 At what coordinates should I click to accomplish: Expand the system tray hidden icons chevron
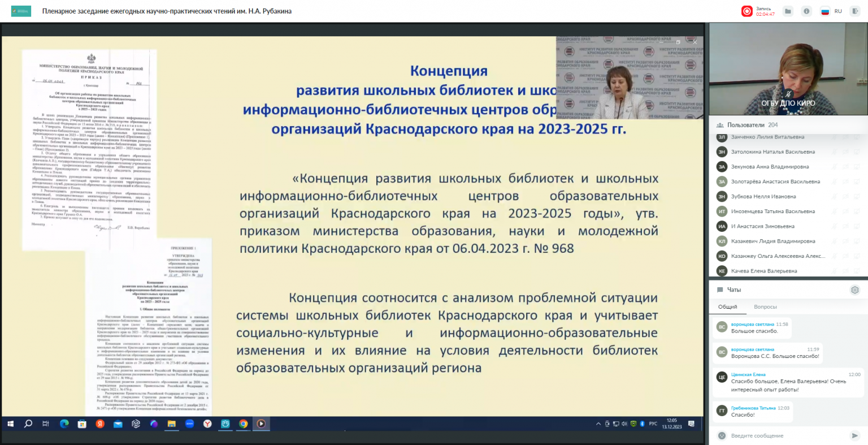598,424
